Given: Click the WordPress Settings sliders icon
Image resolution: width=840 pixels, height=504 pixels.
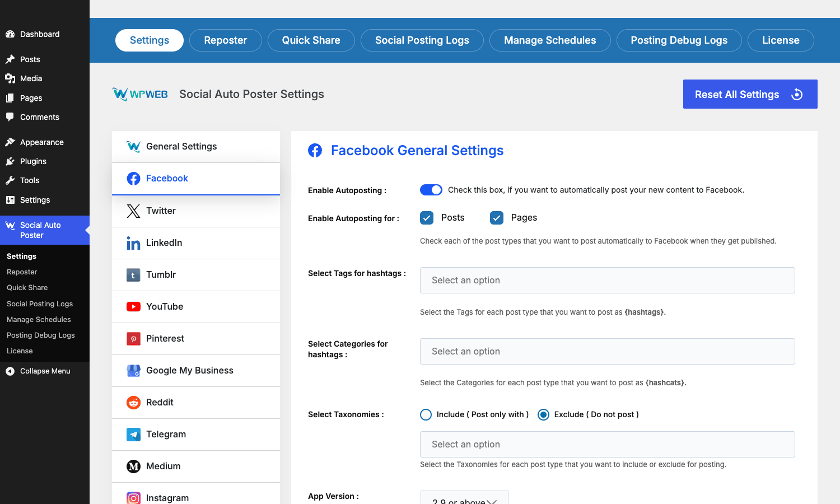Looking at the screenshot, I should click(x=10, y=200).
